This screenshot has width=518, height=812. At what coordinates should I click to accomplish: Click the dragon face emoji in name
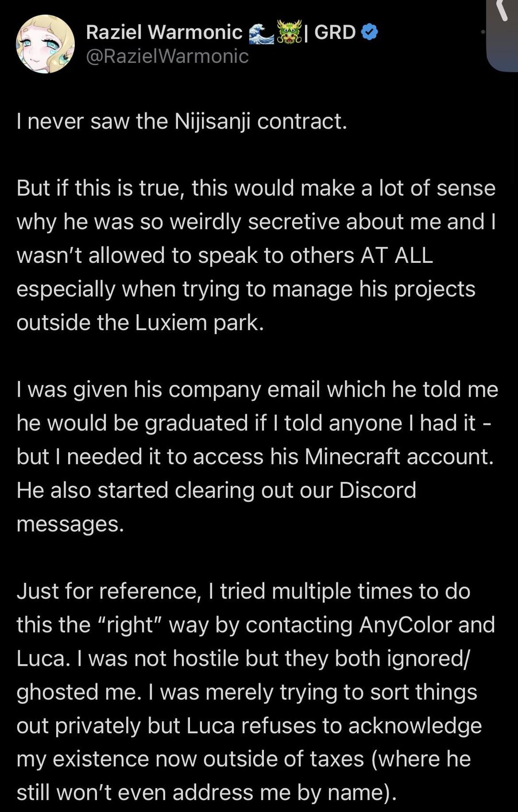tap(289, 33)
